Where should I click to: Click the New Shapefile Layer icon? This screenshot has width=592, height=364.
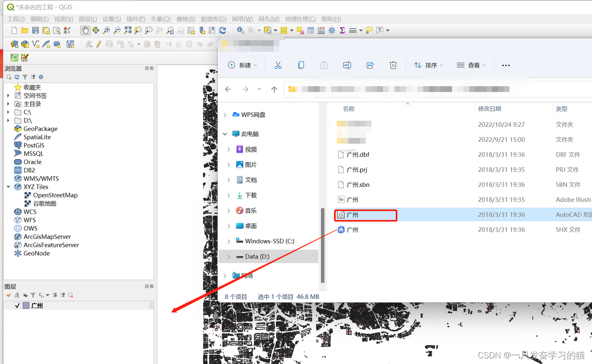tap(36, 44)
